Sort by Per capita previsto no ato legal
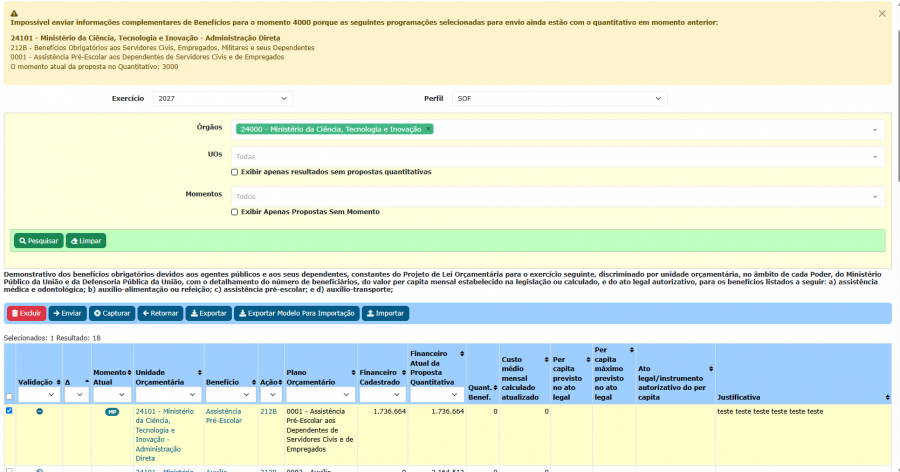 click(x=588, y=359)
